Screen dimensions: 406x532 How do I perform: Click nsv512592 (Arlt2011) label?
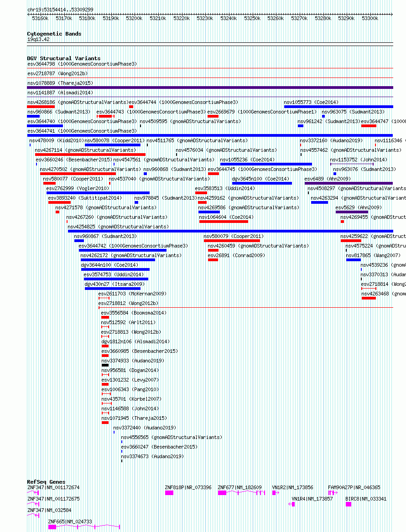[x=128, y=322]
